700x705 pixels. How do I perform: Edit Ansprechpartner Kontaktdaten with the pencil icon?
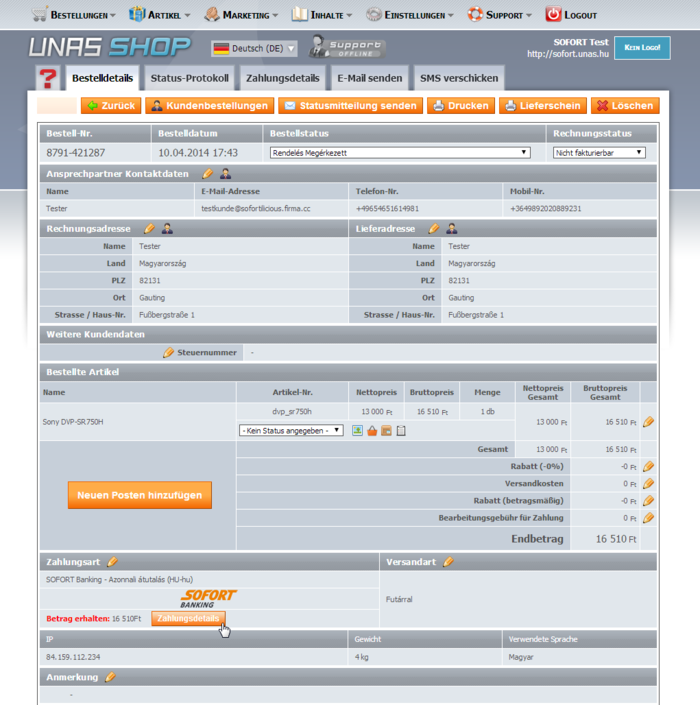point(208,174)
